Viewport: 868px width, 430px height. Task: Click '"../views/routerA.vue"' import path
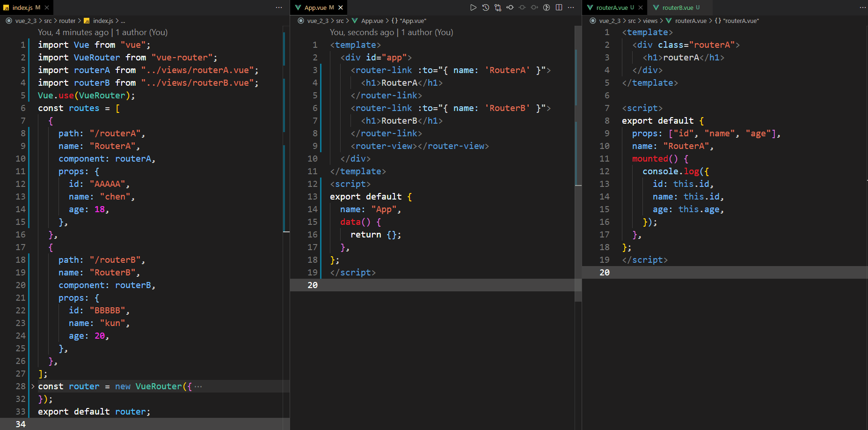(x=197, y=70)
